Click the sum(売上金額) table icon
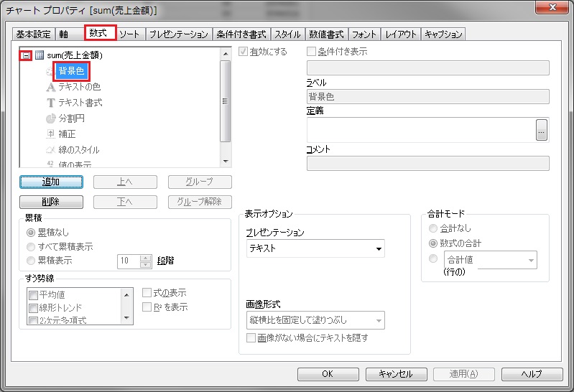574x392 pixels. [40, 55]
